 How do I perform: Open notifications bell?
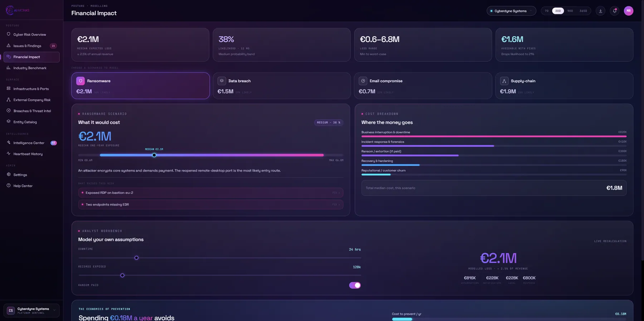615,11
